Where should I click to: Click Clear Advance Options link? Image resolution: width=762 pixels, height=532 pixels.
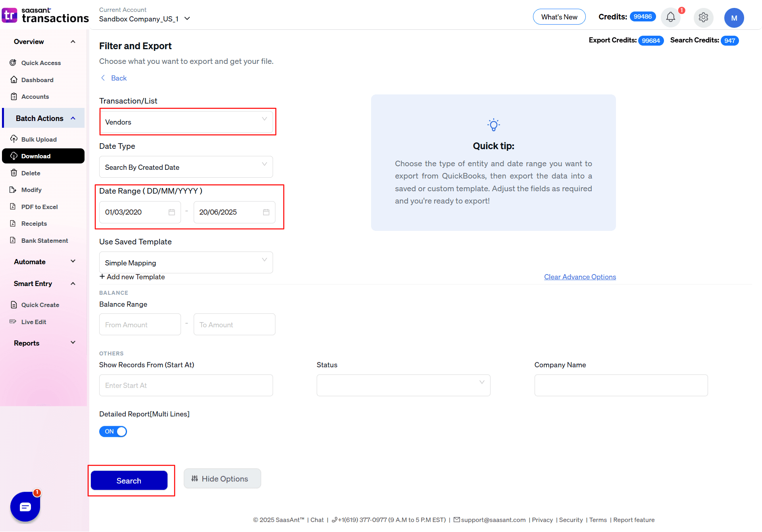coord(580,277)
